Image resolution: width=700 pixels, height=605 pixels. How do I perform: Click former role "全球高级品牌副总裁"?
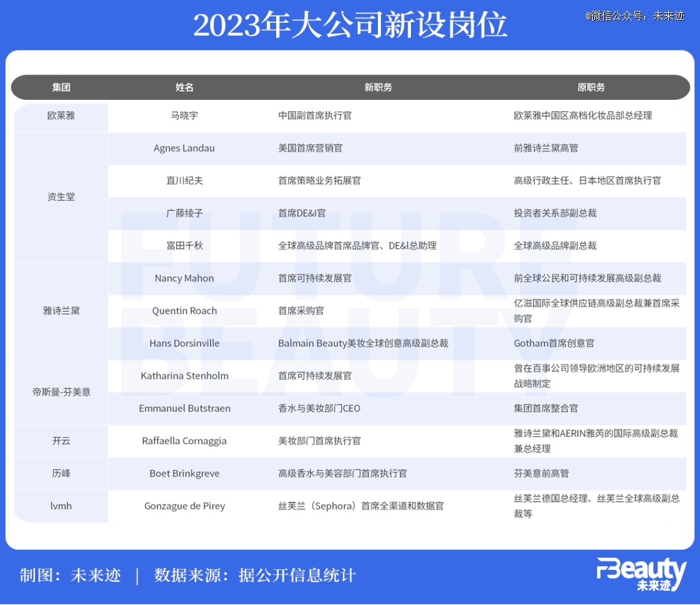tap(555, 246)
